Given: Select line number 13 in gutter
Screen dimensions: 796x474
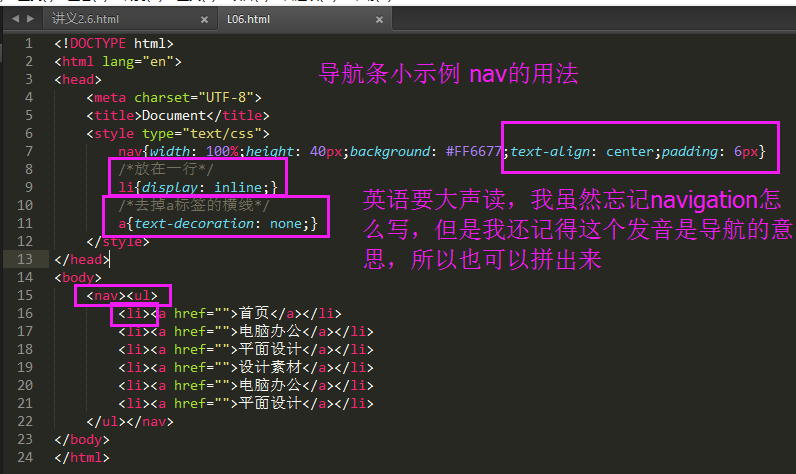Looking at the screenshot, I should tap(25, 259).
